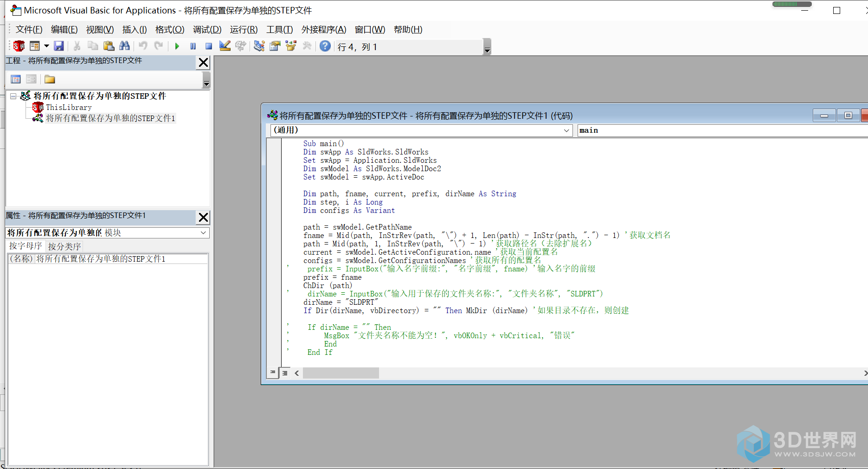Image resolution: width=868 pixels, height=469 pixels.
Task: Click the 'Sub main()' code line
Action: [323, 144]
